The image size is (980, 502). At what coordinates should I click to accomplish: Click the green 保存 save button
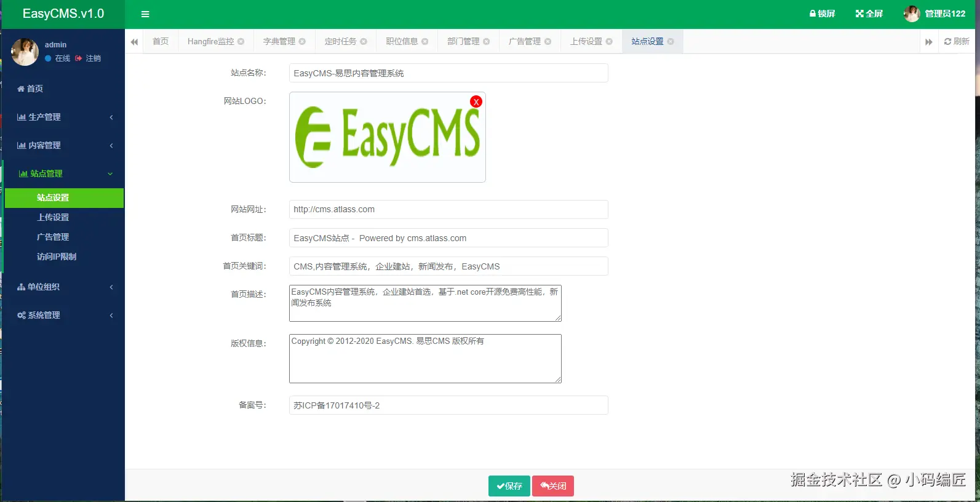tap(509, 486)
